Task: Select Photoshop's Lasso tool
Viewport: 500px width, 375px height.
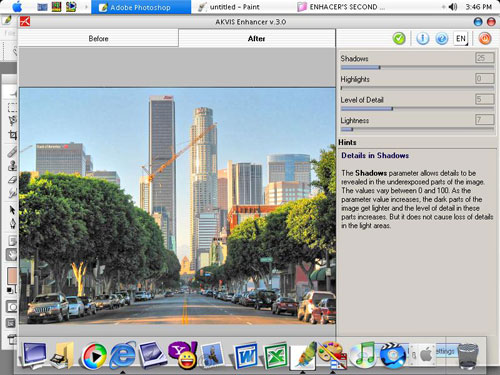Action: 12,121
